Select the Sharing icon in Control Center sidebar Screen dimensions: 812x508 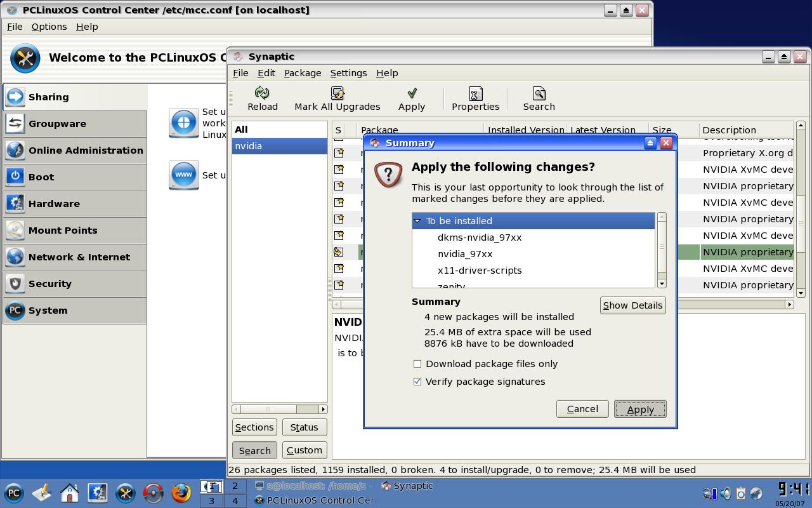[x=15, y=97]
